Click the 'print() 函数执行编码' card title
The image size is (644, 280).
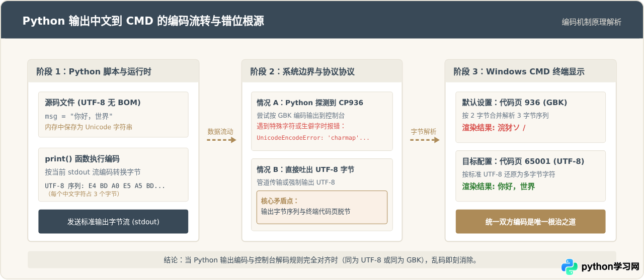pos(82,159)
